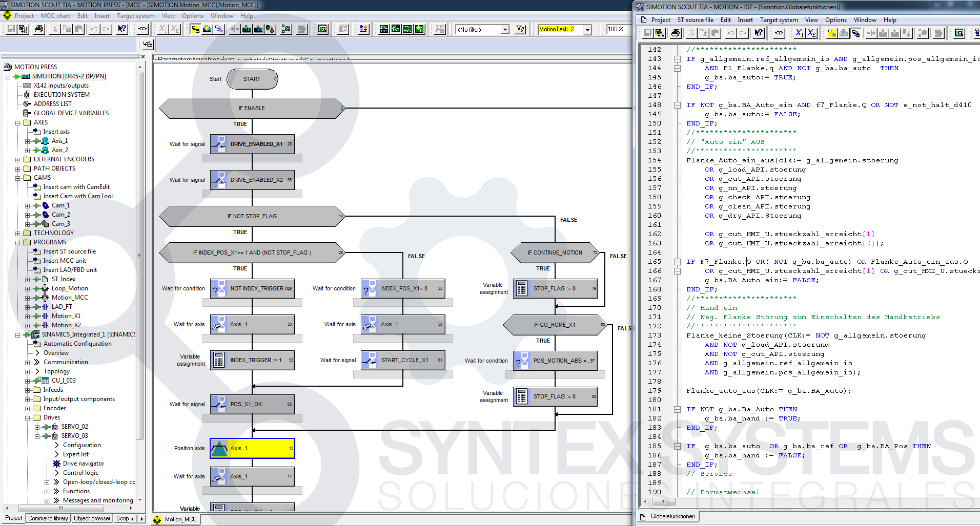Click context Help cursor icon in ST toolbar

click(759, 33)
